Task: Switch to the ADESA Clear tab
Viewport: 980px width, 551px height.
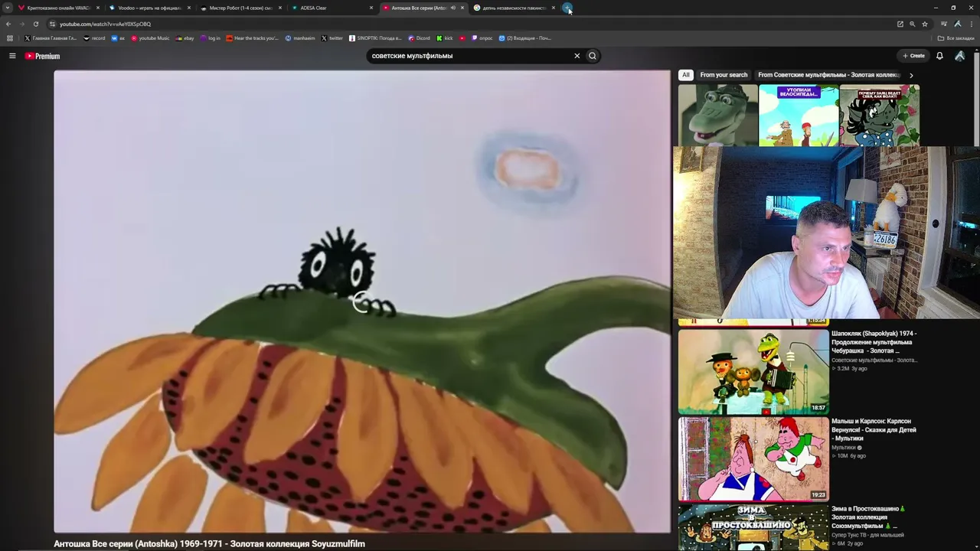Action: (x=332, y=8)
